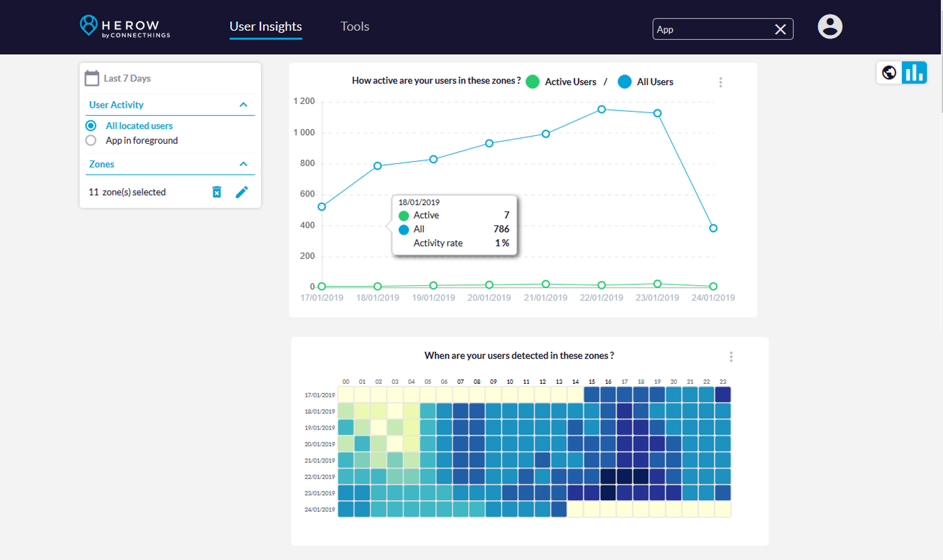Click the 11 zone(s) selected text
This screenshot has width=943, height=560.
tap(127, 192)
